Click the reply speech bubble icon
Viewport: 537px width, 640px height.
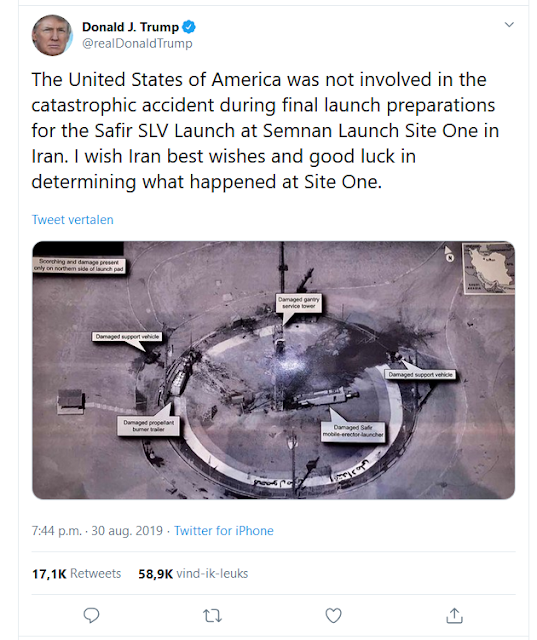tap(91, 616)
